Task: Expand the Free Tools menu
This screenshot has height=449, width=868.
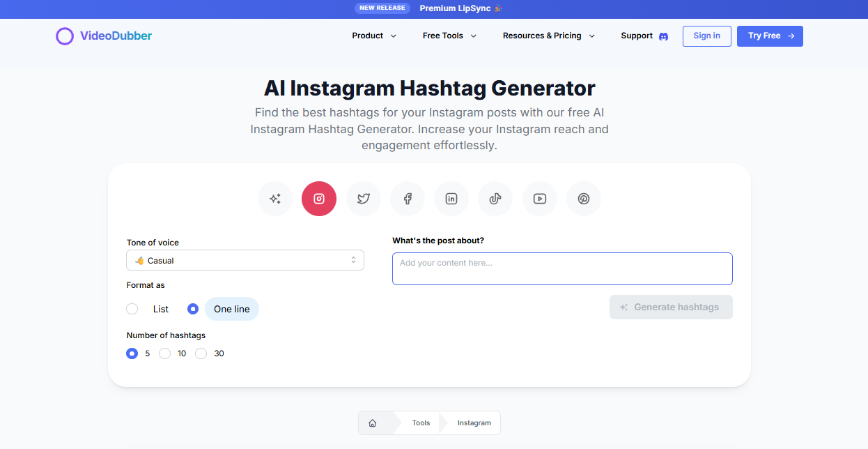Action: (449, 36)
